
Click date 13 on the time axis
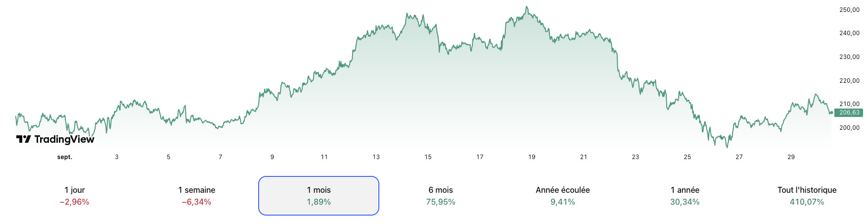pos(376,157)
